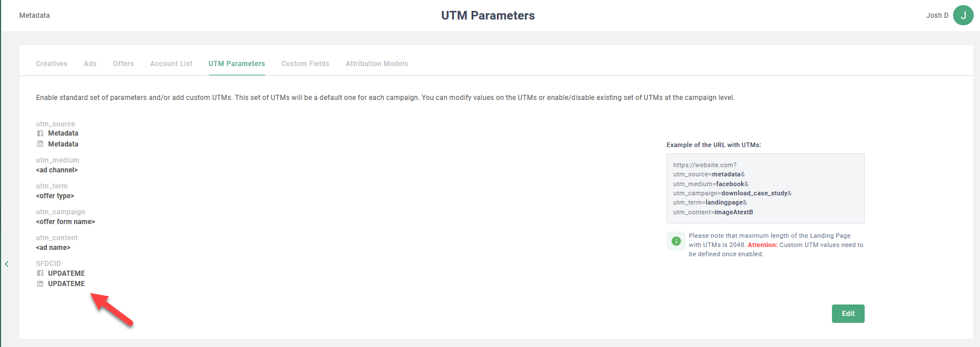Image resolution: width=980 pixels, height=347 pixels.
Task: Open the Ads tab
Action: (90, 64)
